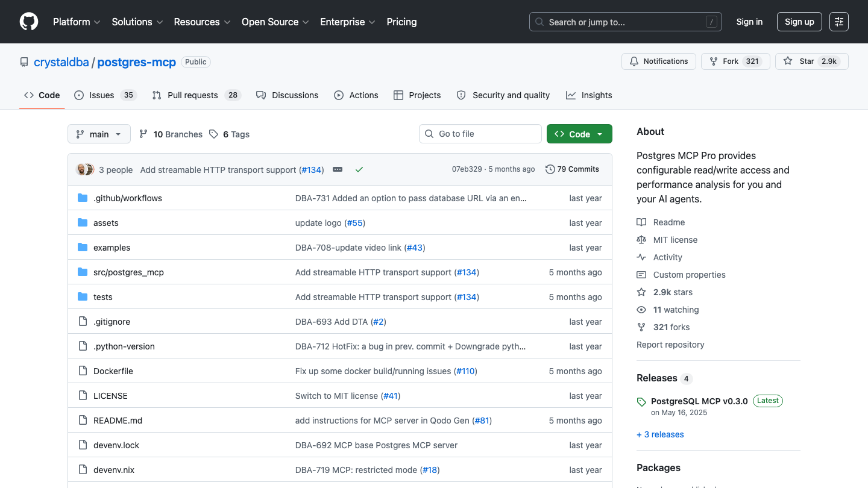Switch to the Discussions tab
Image resolution: width=868 pixels, height=488 pixels.
tap(287, 95)
